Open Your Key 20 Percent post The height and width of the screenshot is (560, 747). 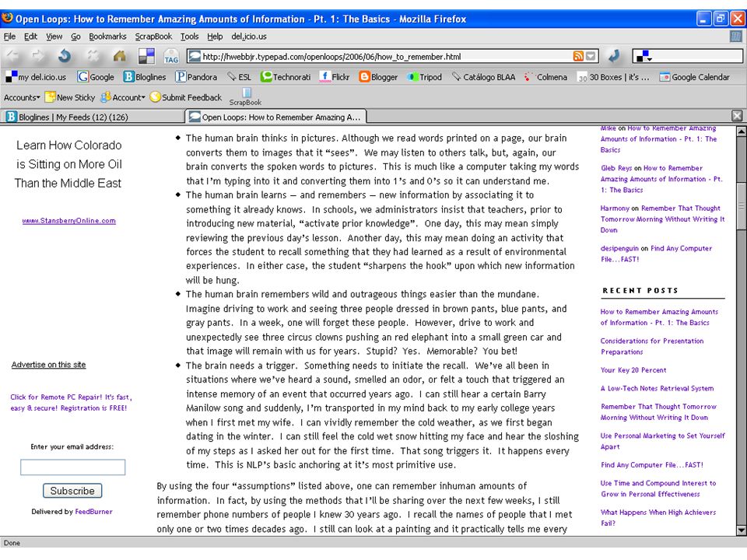tap(633, 370)
